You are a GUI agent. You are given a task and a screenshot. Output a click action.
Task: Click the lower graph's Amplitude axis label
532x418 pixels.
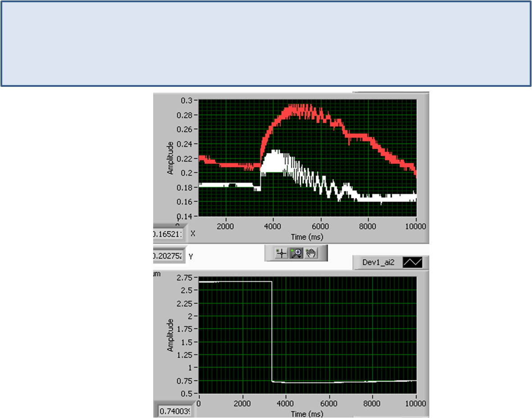(x=171, y=335)
